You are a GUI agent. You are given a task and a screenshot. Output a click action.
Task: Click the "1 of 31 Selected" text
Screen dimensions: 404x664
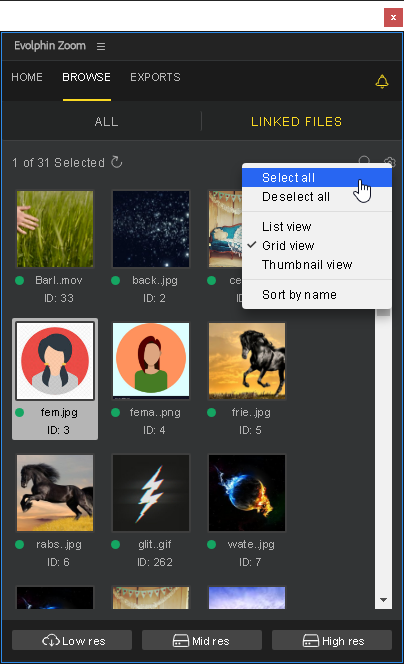click(58, 163)
